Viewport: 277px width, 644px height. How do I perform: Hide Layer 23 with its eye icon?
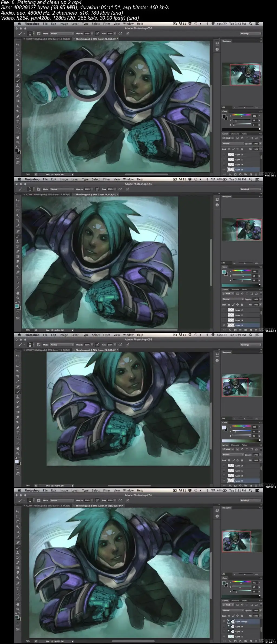click(224, 325)
